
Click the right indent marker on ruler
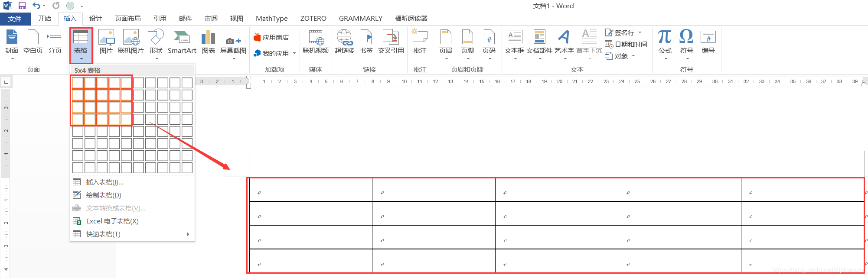864,84
